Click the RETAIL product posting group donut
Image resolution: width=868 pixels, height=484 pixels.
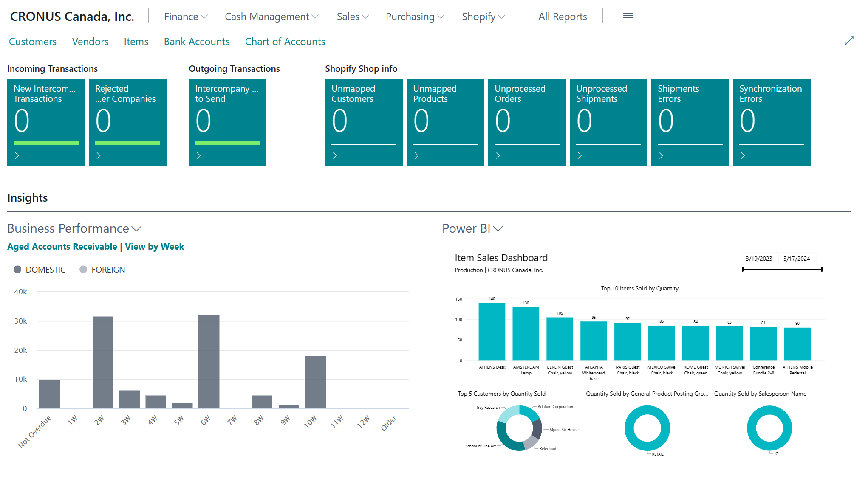click(x=647, y=428)
